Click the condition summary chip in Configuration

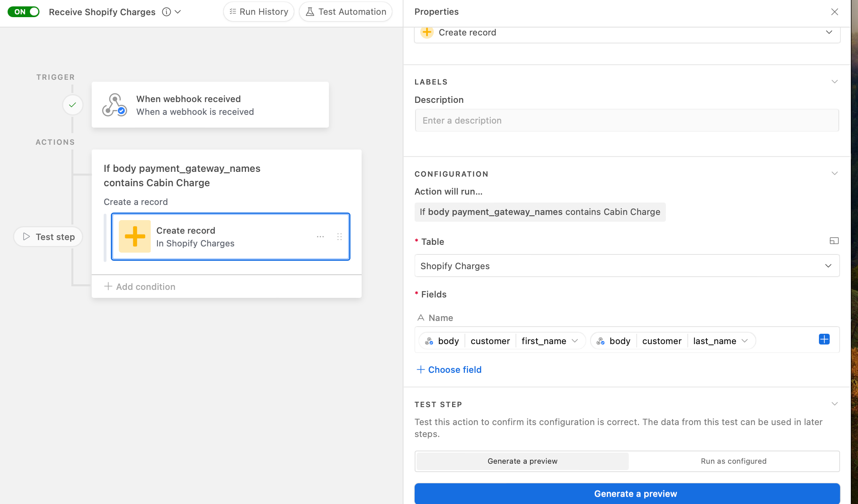tap(540, 212)
